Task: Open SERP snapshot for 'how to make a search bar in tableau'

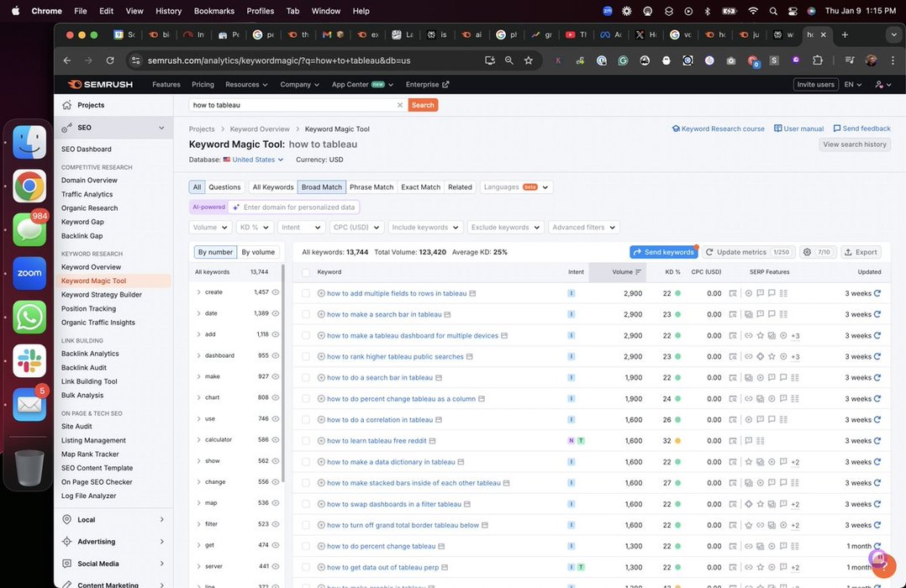Action: 733,314
